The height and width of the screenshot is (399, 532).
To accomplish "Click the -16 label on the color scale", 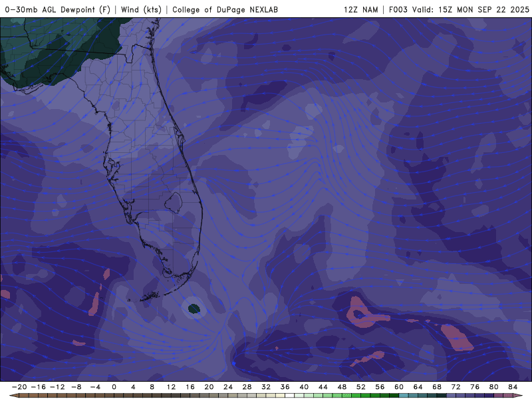I will tap(38, 387).
